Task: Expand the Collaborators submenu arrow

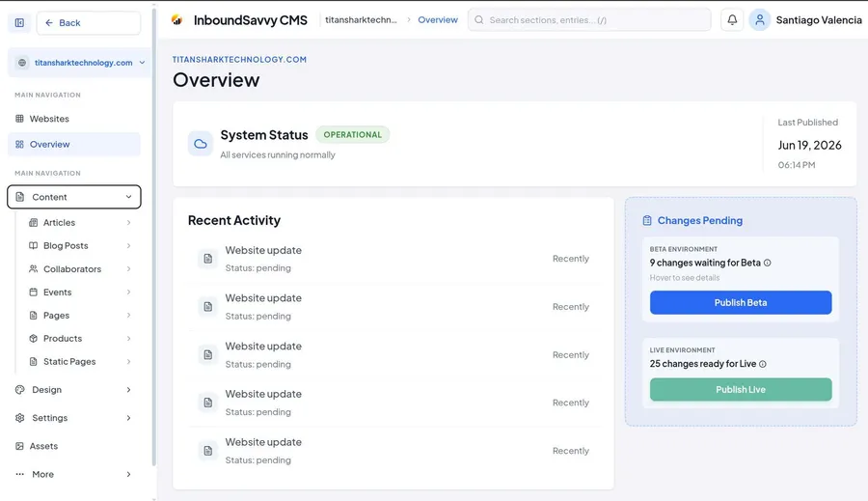Action: click(128, 268)
